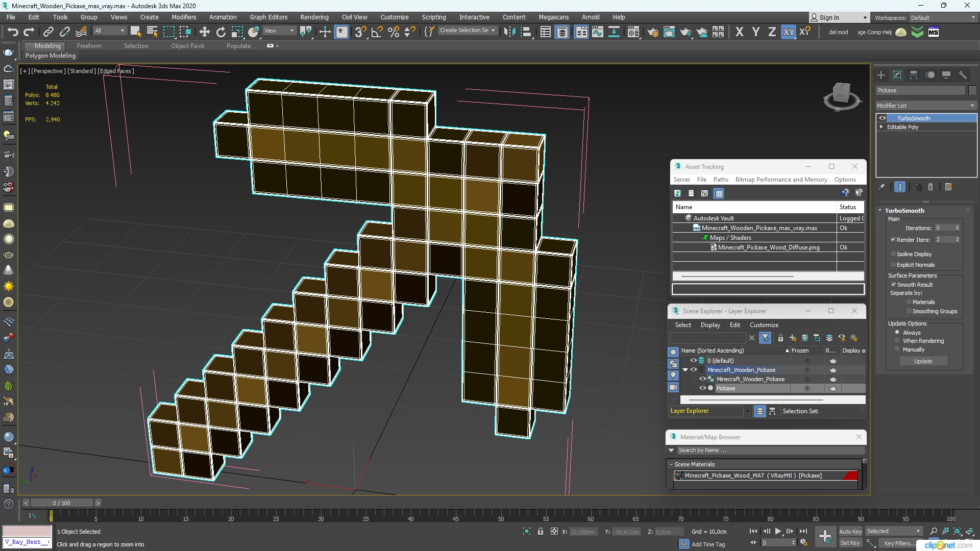Open the Align tool icon
This screenshot has width=980, height=551.
526,32
